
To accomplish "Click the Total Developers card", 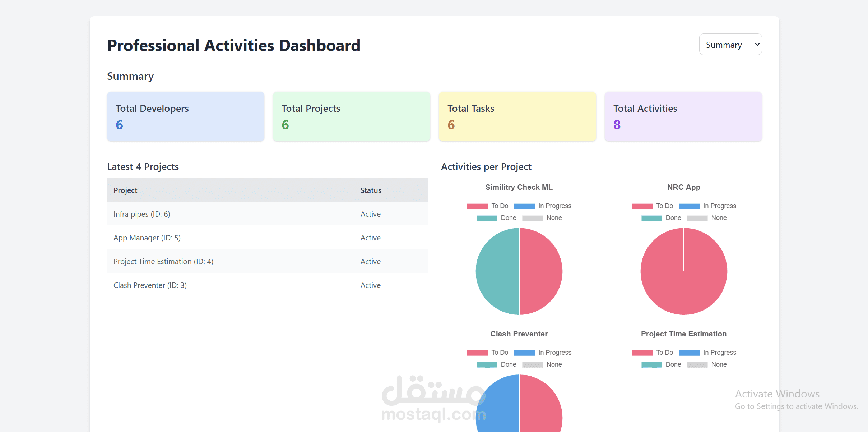I will [x=186, y=116].
